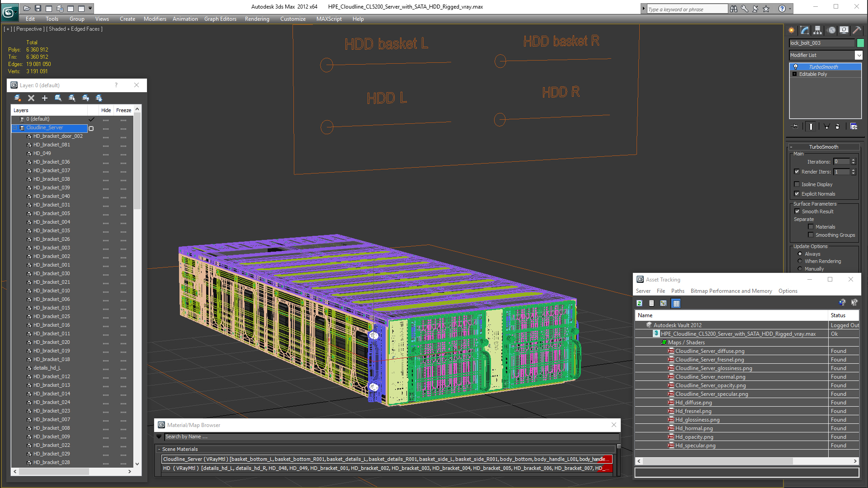The height and width of the screenshot is (488, 868).
Task: Open the Rendering menu
Action: pos(257,19)
